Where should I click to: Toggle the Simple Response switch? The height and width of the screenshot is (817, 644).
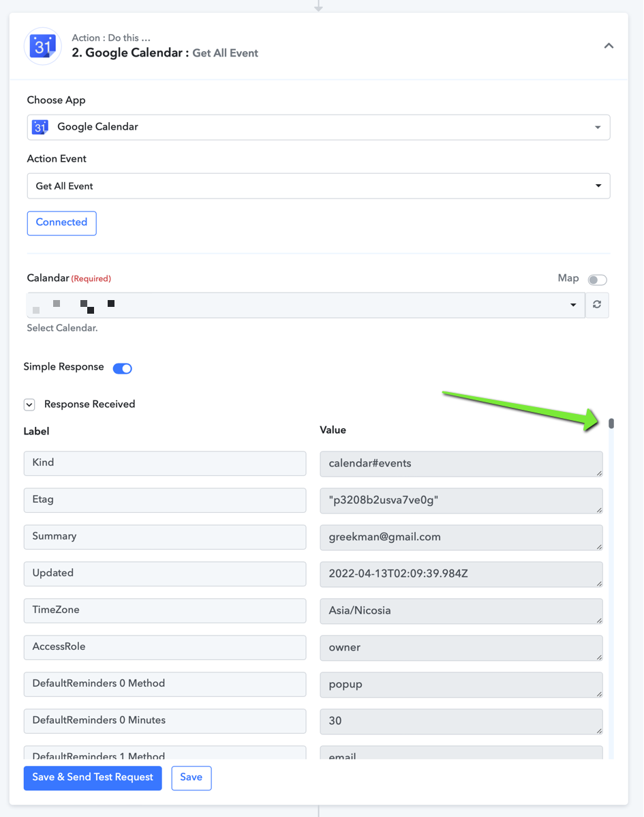point(123,368)
